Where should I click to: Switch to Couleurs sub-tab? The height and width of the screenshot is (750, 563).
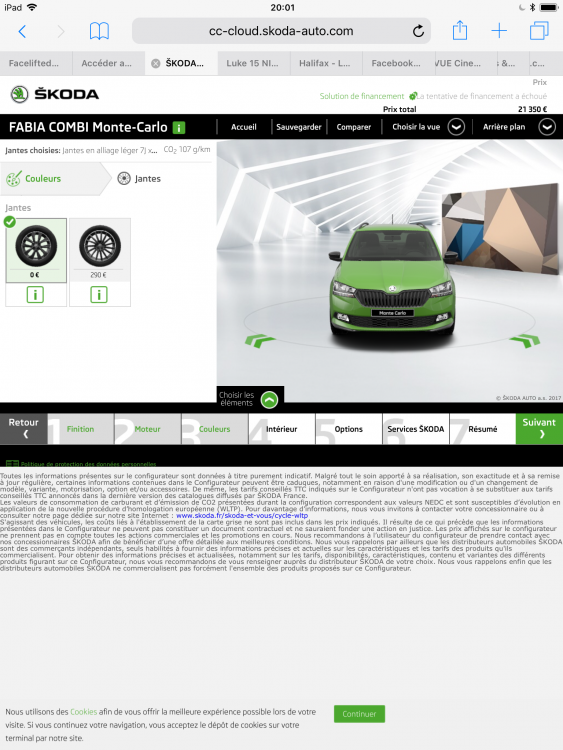[x=54, y=179]
